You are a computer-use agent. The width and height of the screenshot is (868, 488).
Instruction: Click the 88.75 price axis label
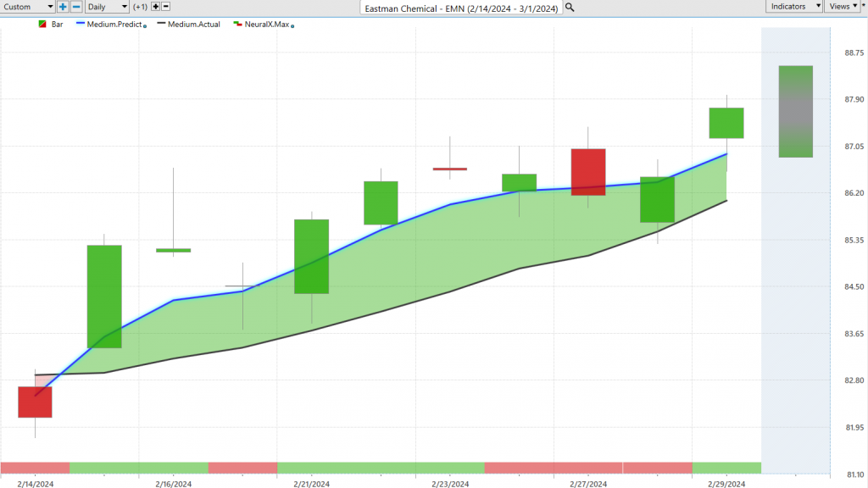[x=854, y=53]
